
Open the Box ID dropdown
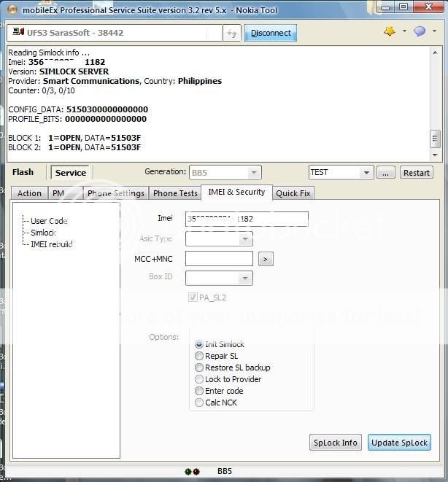(219, 279)
